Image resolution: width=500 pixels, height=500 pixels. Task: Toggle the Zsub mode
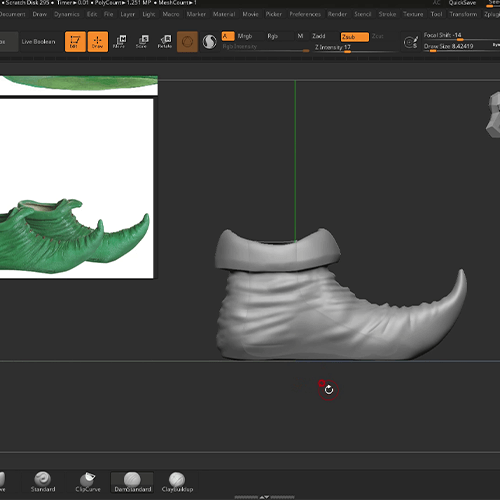tap(355, 37)
